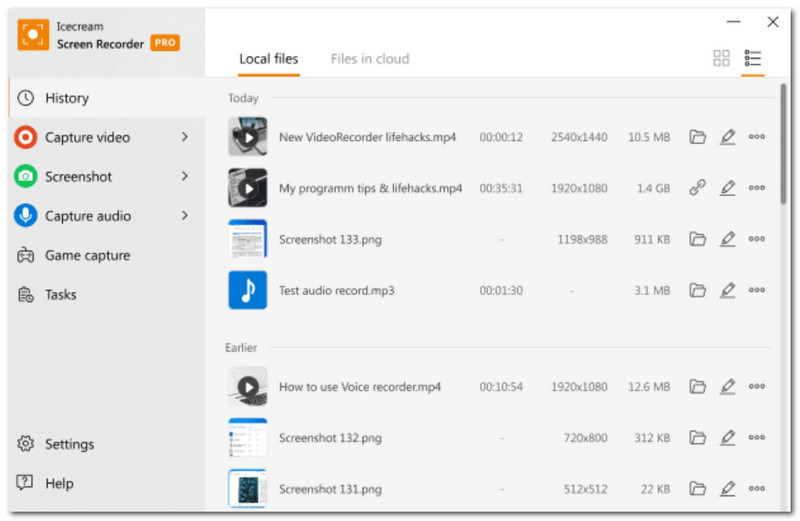Open more options for New VideoRecorder lifehacks.mp4
The image size is (800, 521).
tap(757, 137)
